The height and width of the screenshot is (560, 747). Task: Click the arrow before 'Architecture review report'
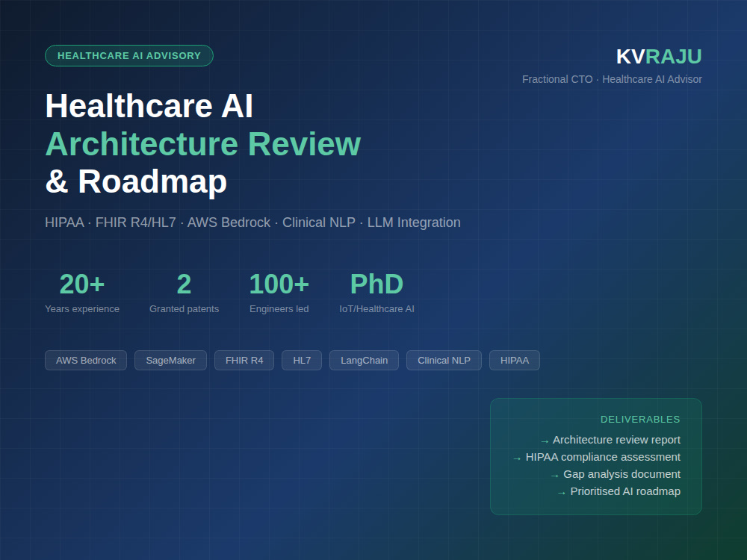(545, 441)
